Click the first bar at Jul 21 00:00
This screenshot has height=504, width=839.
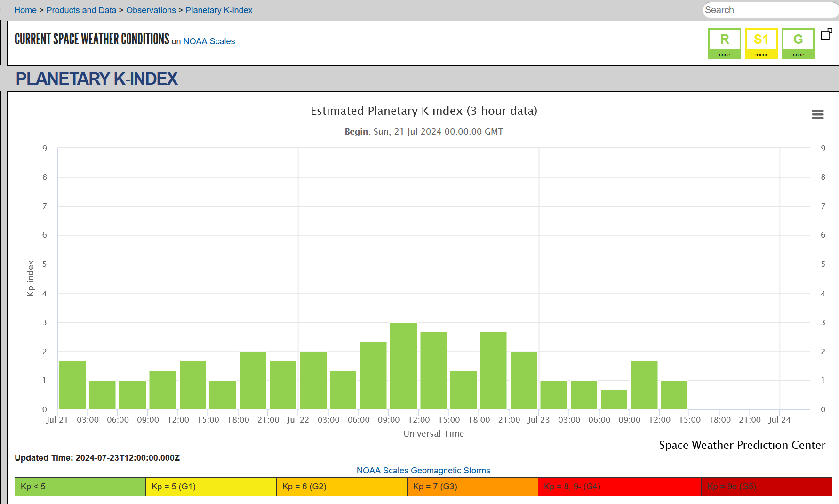pos(72,385)
